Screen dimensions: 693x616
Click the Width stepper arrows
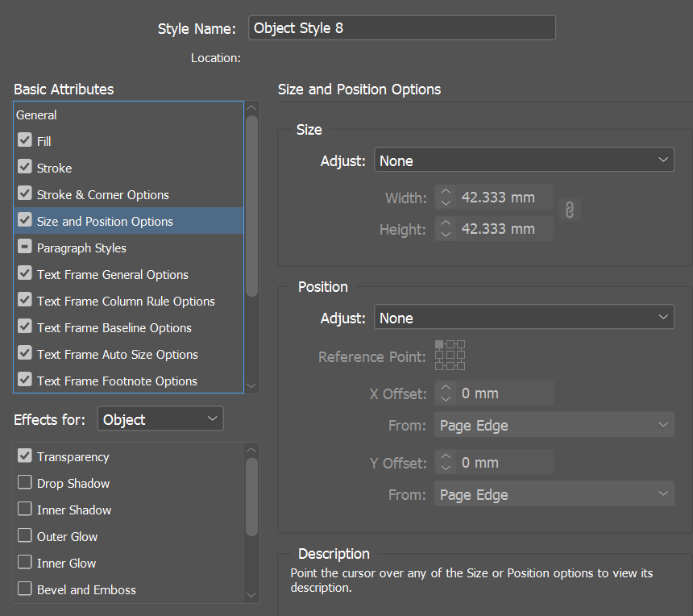tap(446, 198)
